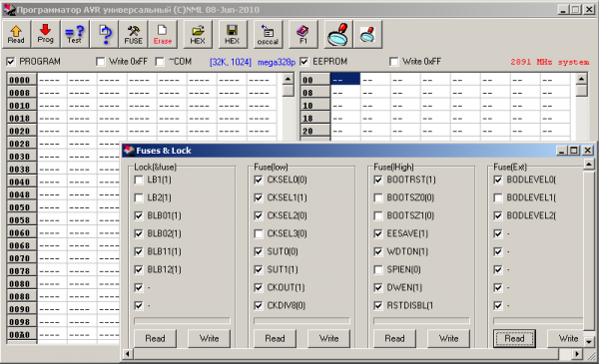Click the mega328p chip label
599x364 pixels.
tap(277, 62)
